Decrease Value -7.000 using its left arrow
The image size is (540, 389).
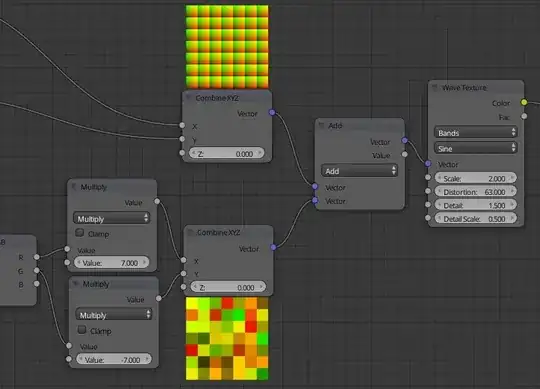click(x=81, y=359)
